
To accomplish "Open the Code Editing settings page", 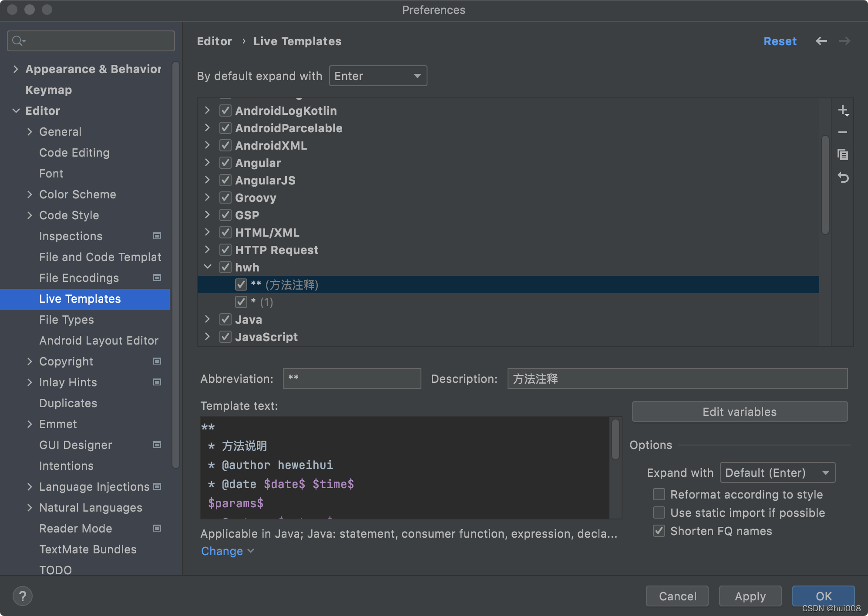I will pos(74,152).
